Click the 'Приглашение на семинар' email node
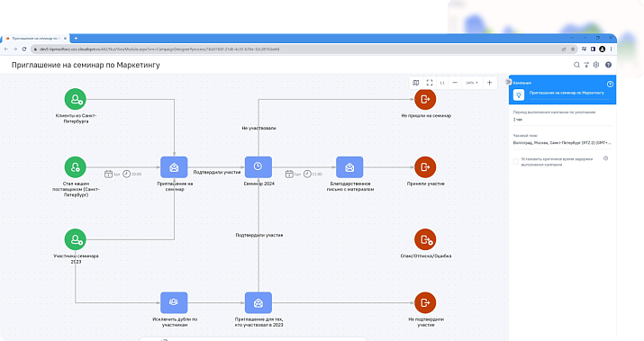The width and height of the screenshot is (644, 341). [174, 167]
